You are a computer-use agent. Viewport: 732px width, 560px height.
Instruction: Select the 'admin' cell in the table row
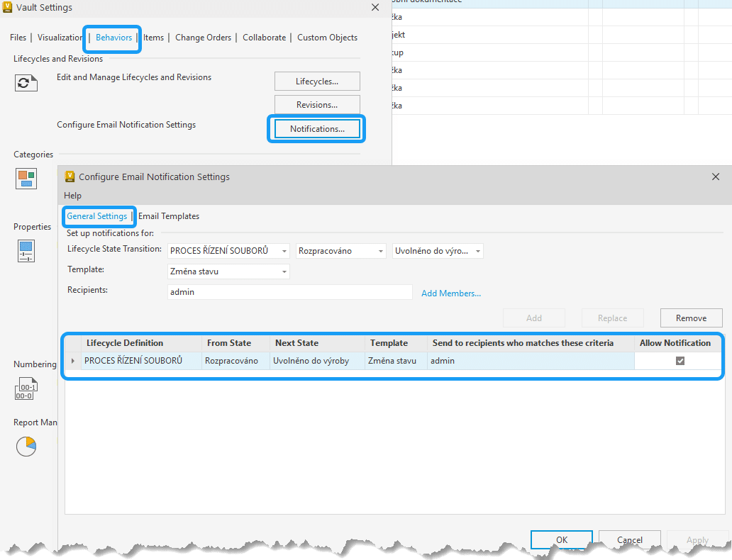coord(531,361)
